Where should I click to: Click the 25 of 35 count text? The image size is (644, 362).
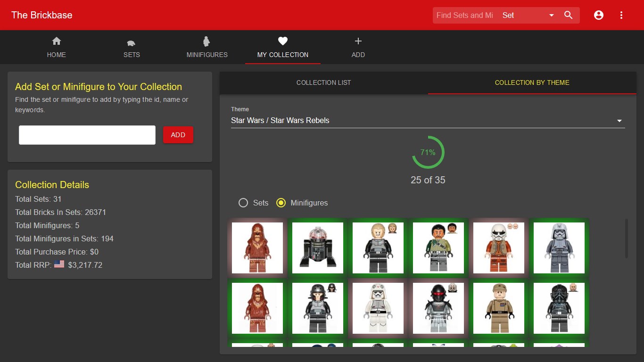pos(428,180)
